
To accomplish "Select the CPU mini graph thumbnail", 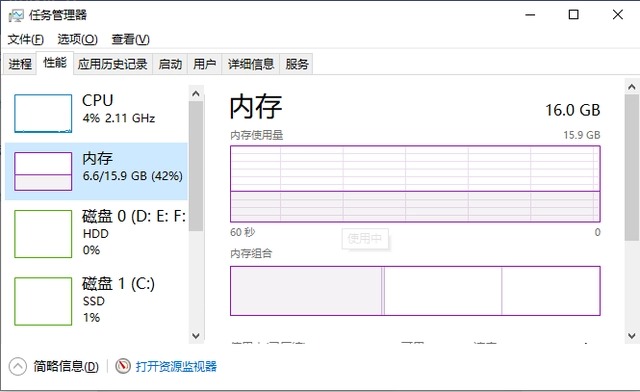I will 43,114.
